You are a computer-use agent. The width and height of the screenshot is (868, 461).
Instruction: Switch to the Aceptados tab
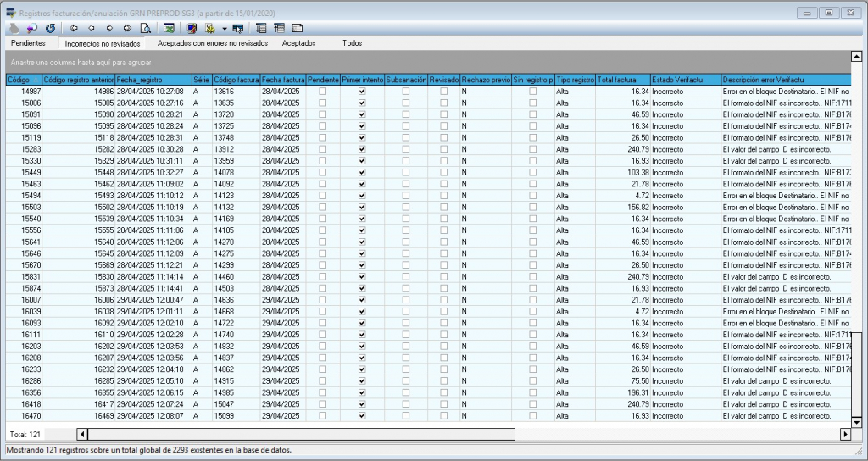coord(299,43)
